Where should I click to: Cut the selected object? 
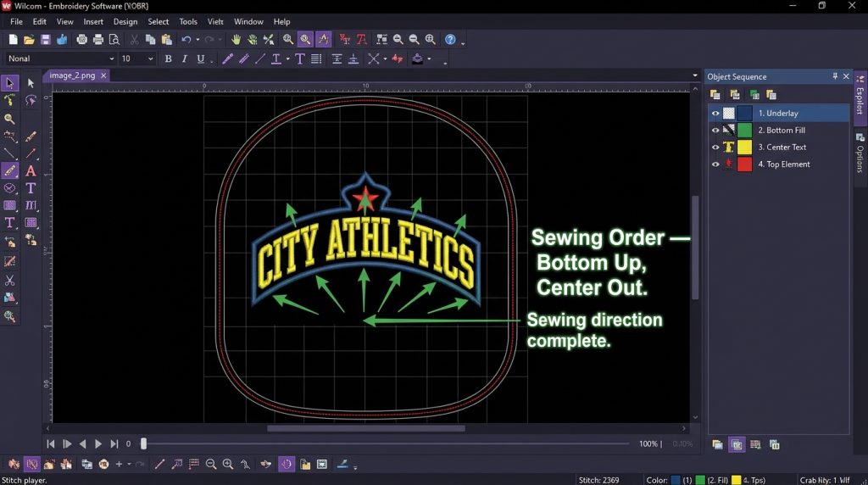134,39
